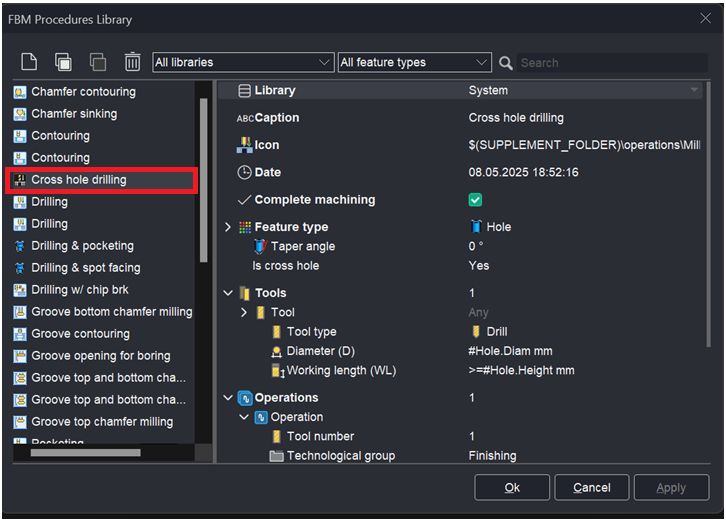
Task: Click the Chamfer sinking procedure icon
Action: point(20,114)
